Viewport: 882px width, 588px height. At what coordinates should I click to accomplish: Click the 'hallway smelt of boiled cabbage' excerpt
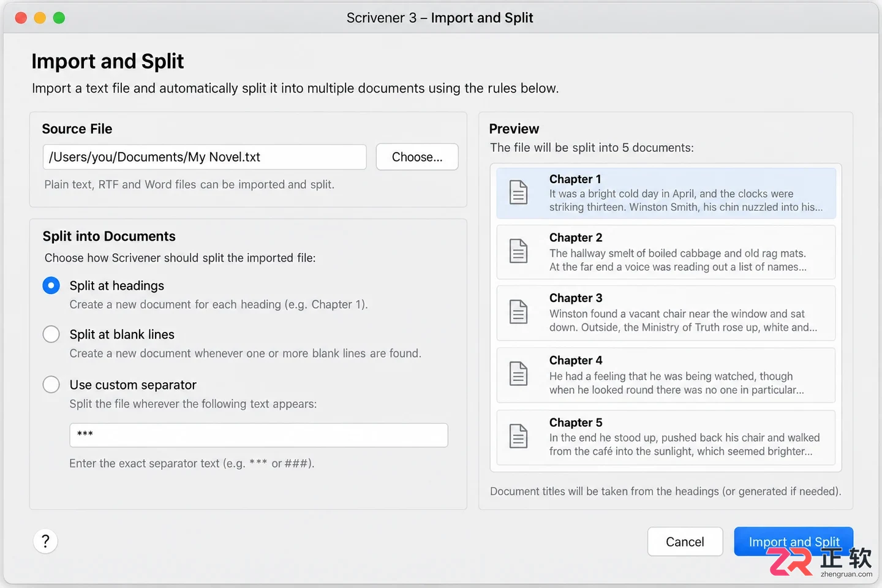(678, 260)
